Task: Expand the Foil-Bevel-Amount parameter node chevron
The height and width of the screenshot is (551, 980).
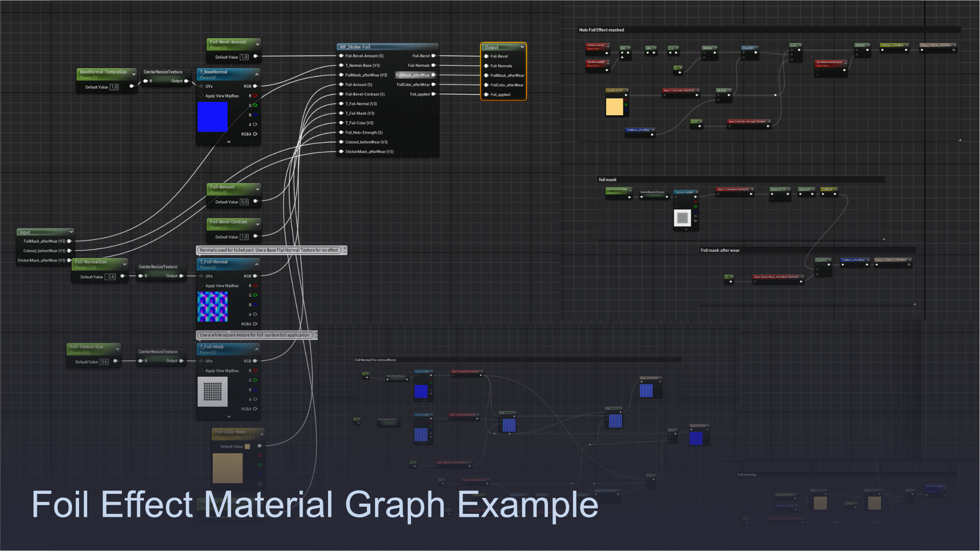Action: pyautogui.click(x=258, y=44)
